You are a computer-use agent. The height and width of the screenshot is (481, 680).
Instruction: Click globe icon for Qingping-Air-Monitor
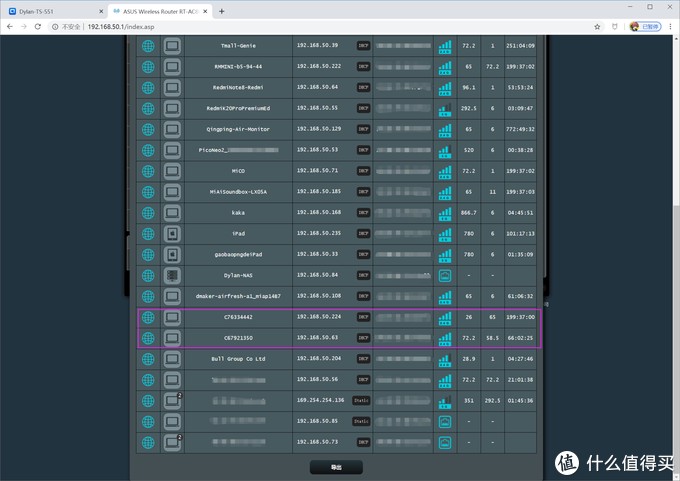point(148,129)
